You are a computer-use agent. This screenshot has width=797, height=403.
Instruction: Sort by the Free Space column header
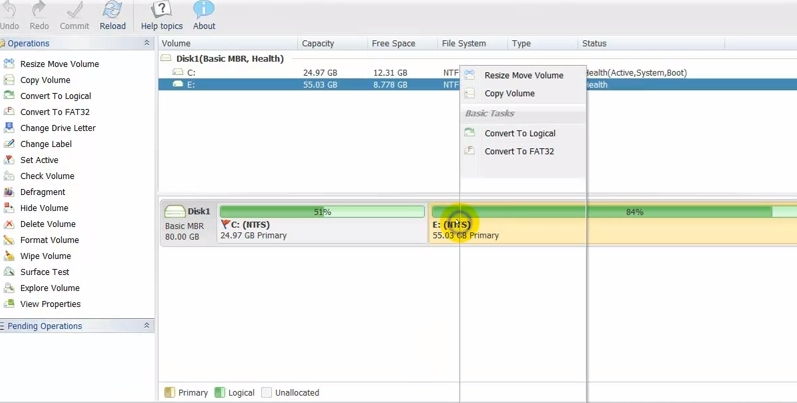(403, 43)
